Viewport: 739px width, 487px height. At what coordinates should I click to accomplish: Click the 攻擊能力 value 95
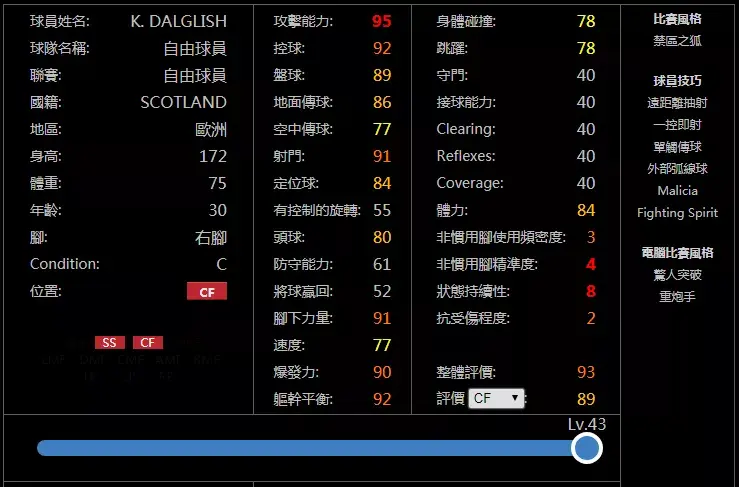[382, 21]
